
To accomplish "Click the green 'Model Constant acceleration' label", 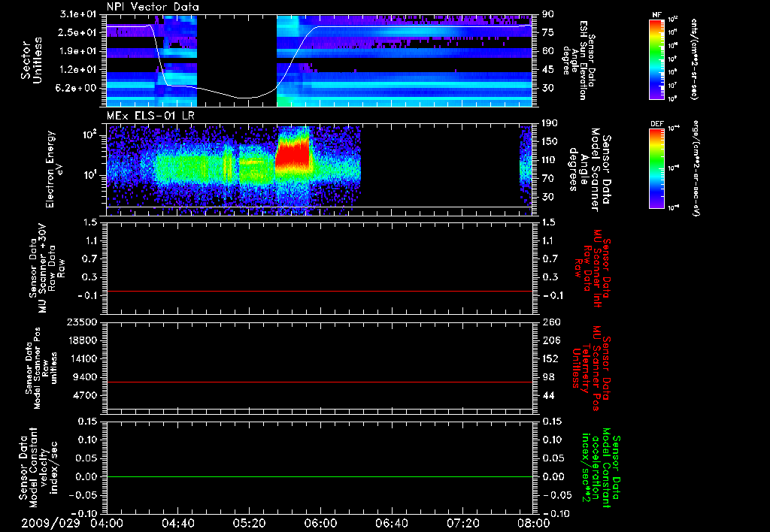I will (601, 468).
